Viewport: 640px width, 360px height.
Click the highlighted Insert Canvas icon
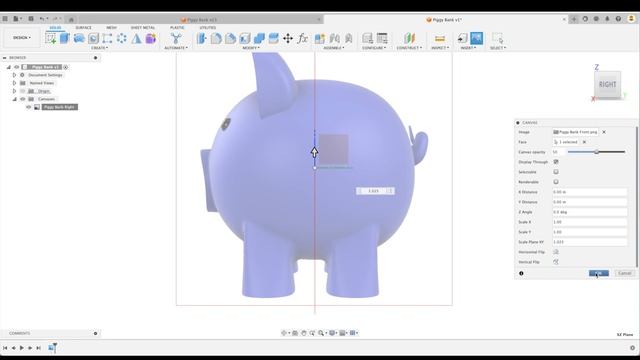pyautogui.click(x=476, y=38)
